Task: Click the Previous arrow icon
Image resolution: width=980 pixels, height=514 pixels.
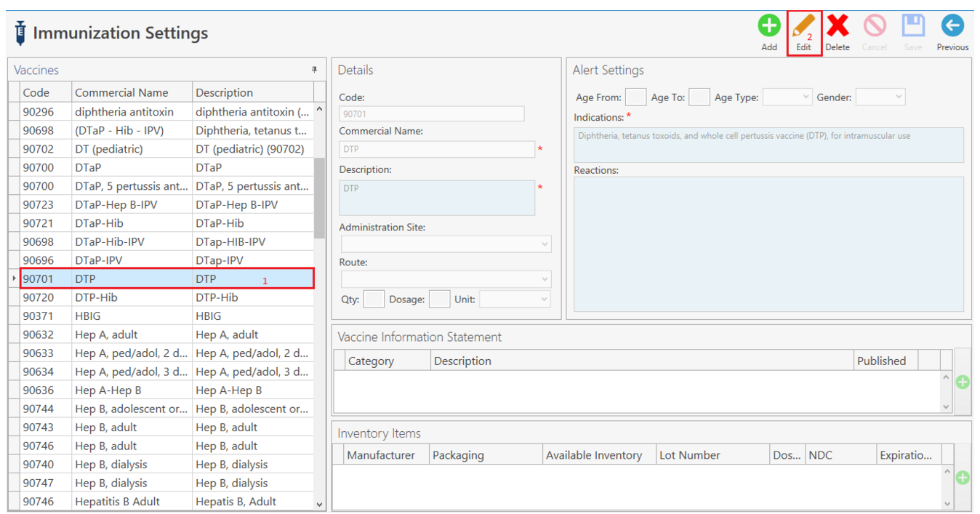Action: (x=952, y=25)
